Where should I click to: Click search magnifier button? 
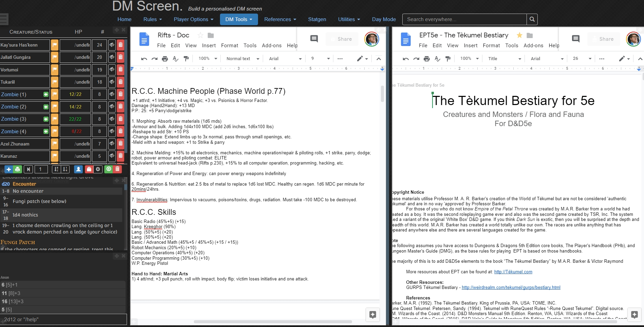(x=532, y=19)
